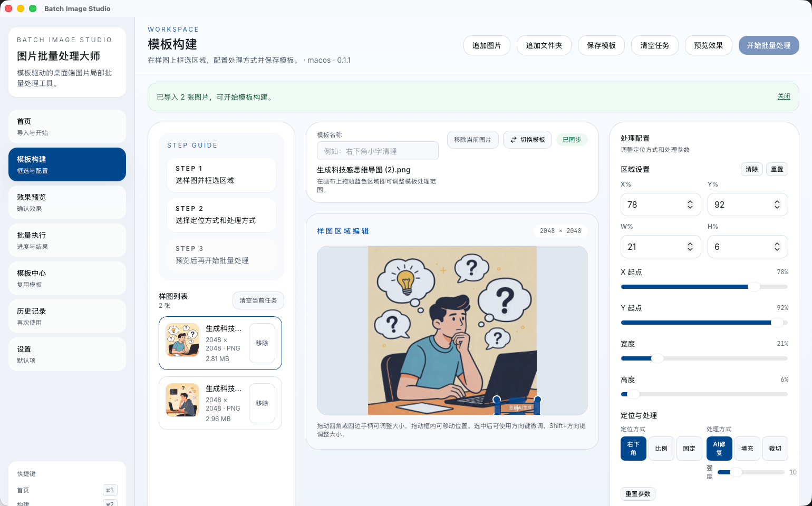812x506 pixels.
Task: Select 比例 positioning mode
Action: pyautogui.click(x=661, y=449)
